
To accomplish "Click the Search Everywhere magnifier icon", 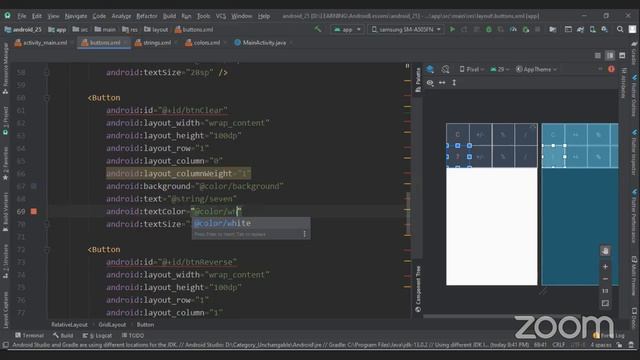I will click(620, 29).
